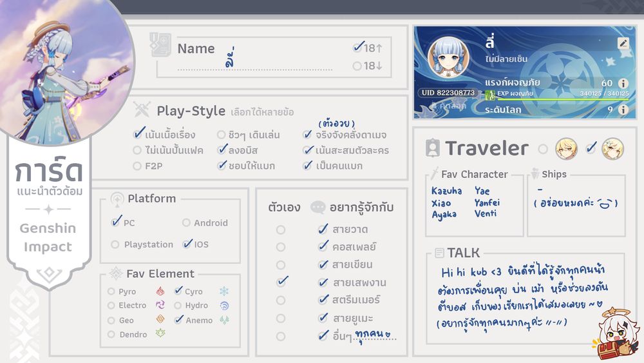Click the Venti favorite character text
The height and width of the screenshot is (363, 644).
[486, 213]
